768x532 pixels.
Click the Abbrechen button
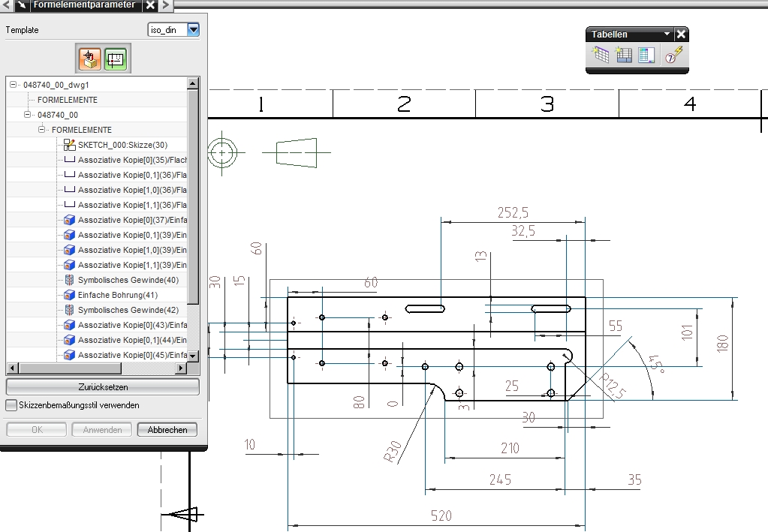pyautogui.click(x=167, y=430)
